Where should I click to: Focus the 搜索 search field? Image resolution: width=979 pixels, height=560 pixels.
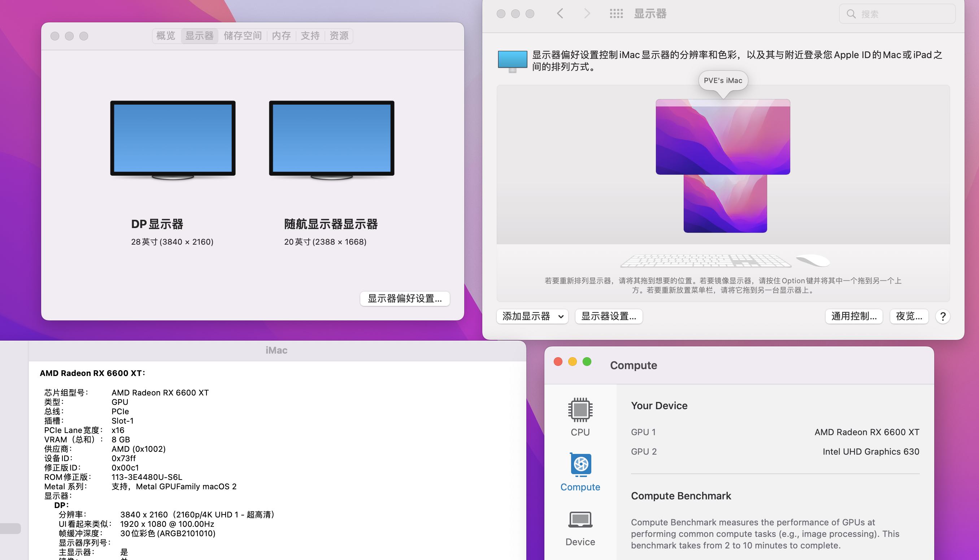point(897,14)
